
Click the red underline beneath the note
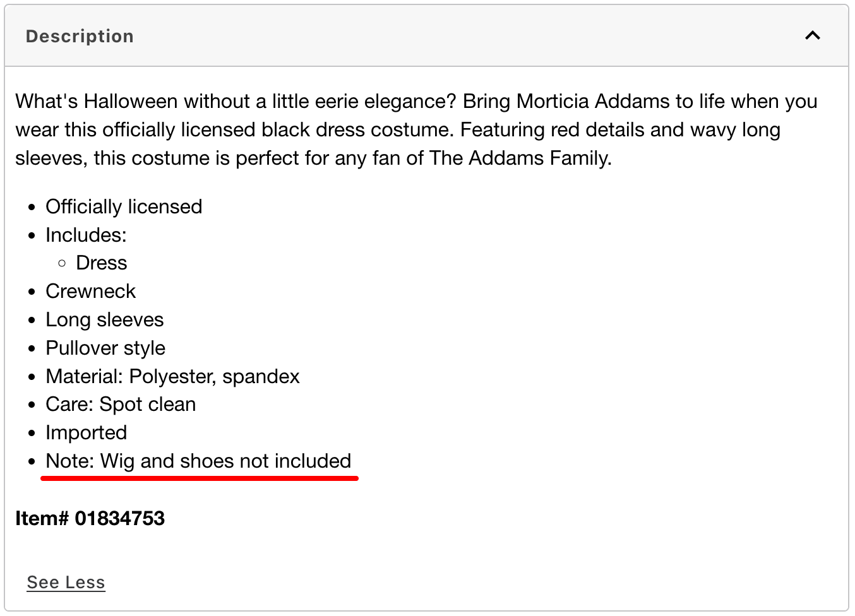pyautogui.click(x=200, y=478)
